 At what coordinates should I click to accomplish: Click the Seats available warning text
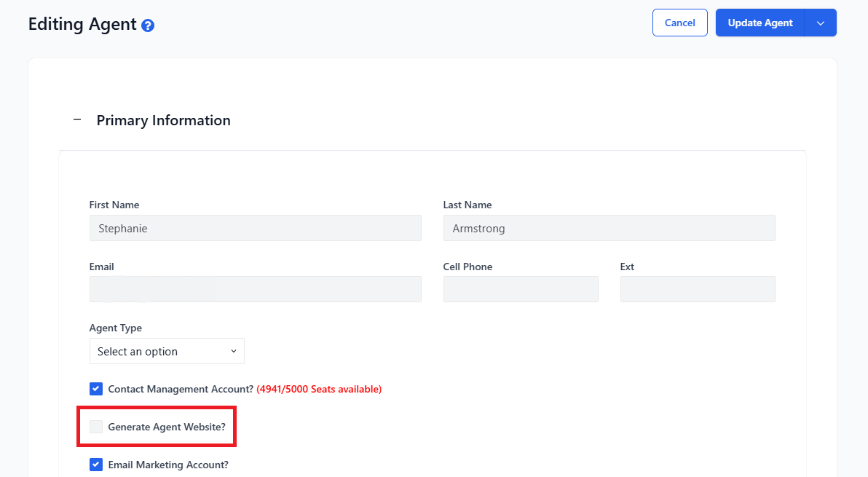[x=318, y=388]
